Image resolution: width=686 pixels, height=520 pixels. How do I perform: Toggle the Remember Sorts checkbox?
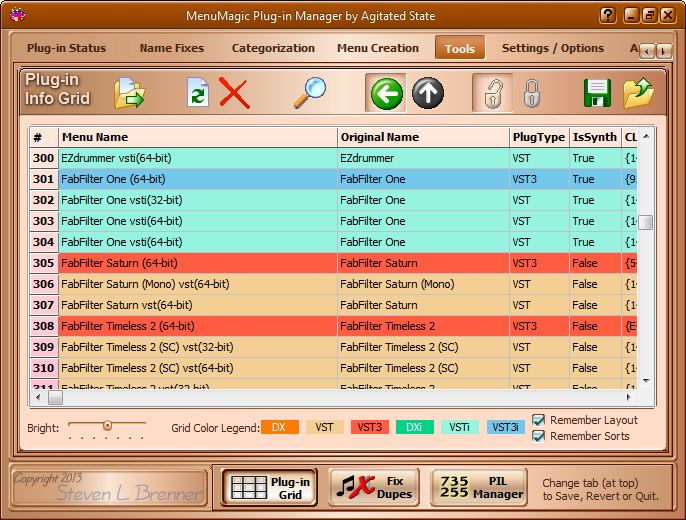[x=539, y=436]
